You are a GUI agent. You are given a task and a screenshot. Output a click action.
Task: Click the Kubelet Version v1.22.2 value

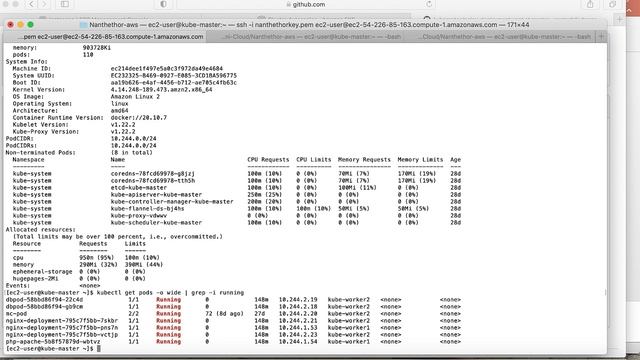tap(123, 124)
